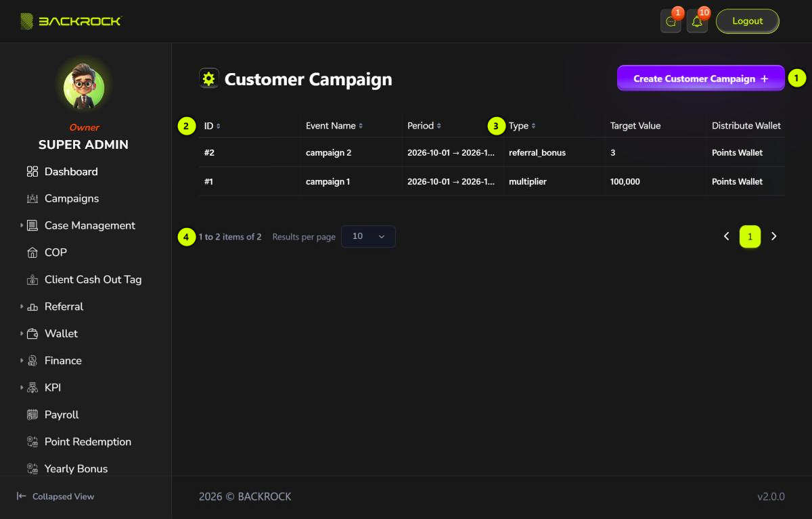Expand the Finance menu arrow
The image size is (812, 519).
(22, 361)
